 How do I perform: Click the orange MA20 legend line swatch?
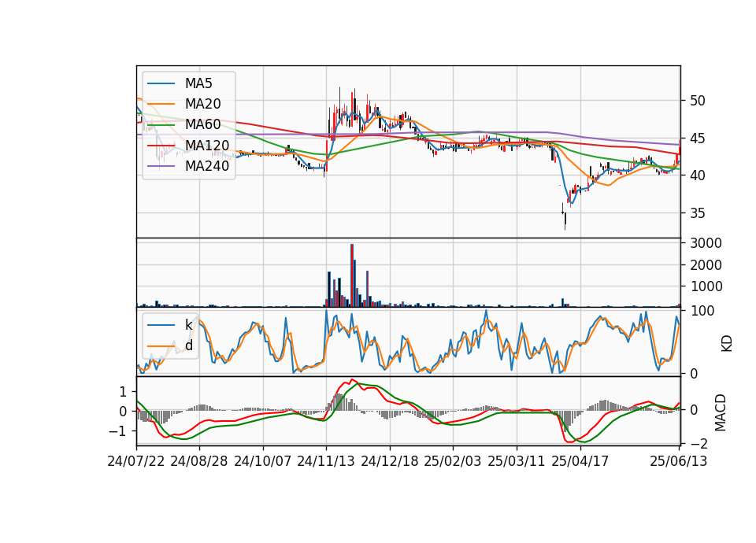tap(161, 104)
